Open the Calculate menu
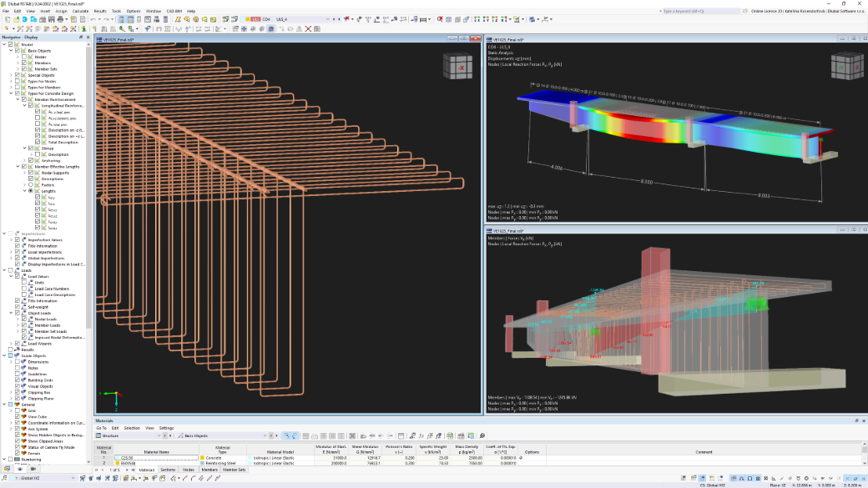 point(80,11)
